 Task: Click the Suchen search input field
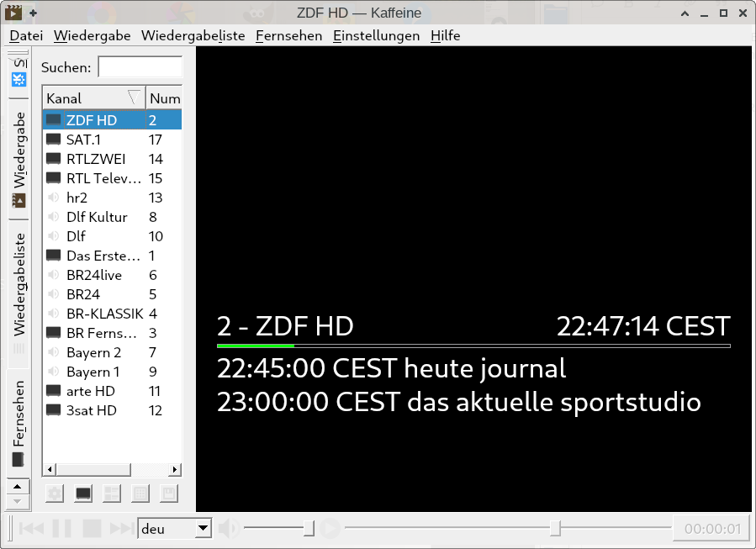140,67
